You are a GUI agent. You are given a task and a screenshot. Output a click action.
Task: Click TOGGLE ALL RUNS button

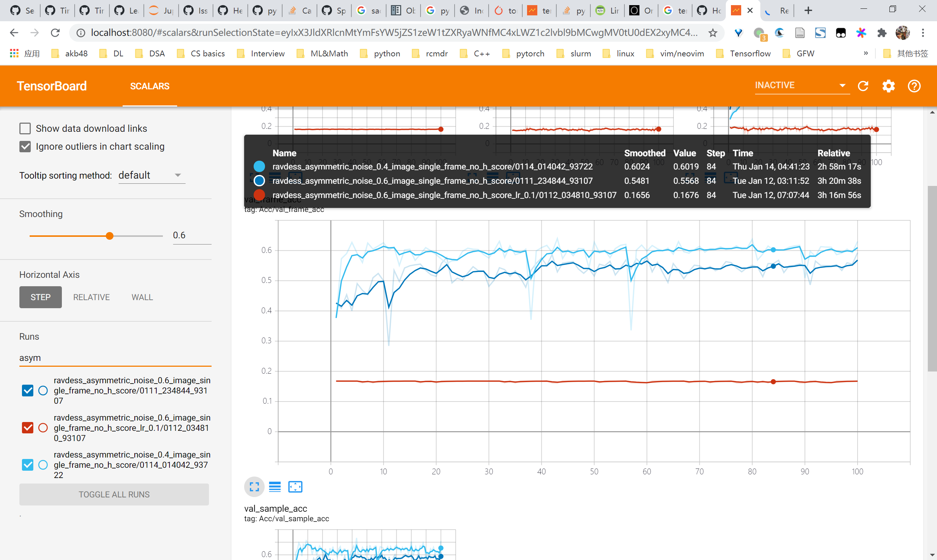coord(114,494)
